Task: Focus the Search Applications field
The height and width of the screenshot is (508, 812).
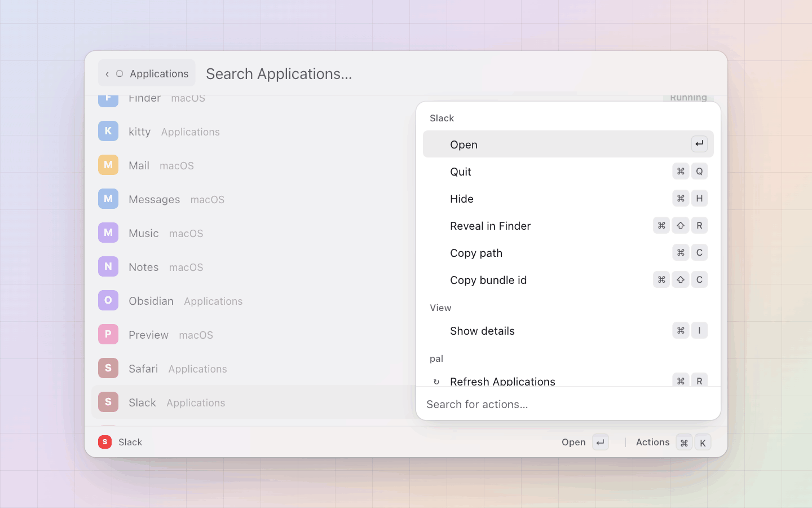Action: coord(460,74)
